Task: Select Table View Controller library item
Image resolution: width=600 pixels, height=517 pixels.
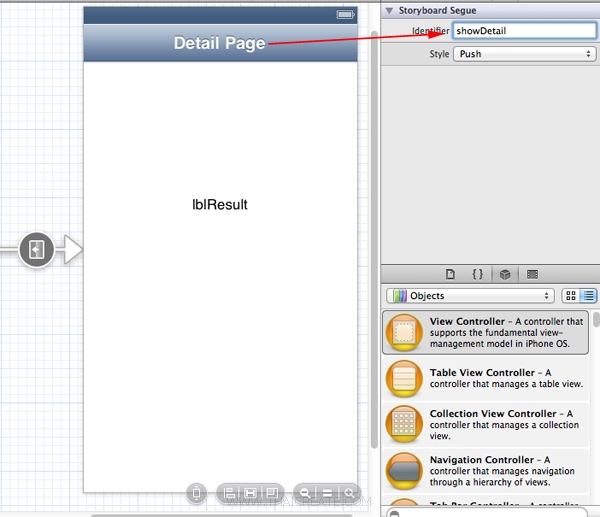Action: (485, 378)
